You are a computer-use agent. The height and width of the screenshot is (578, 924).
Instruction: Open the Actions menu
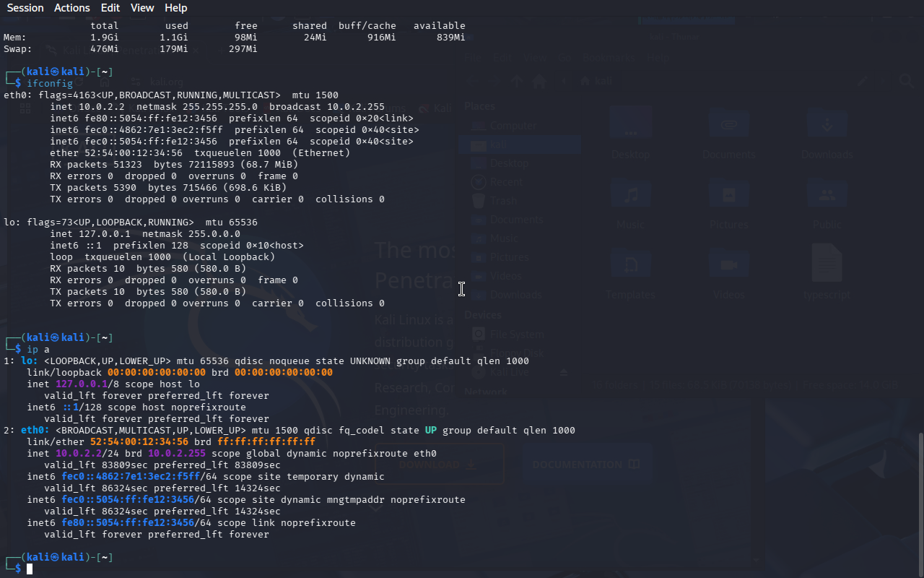pos(72,8)
